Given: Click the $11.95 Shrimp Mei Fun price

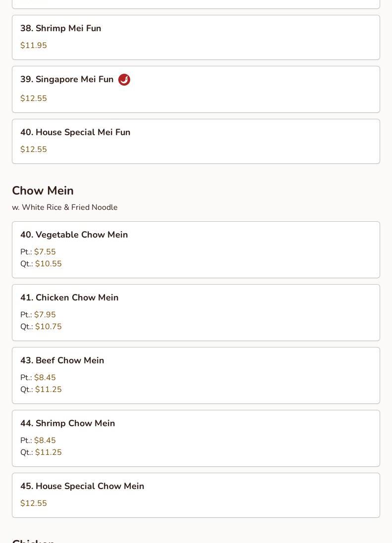Looking at the screenshot, I should click(x=34, y=46).
